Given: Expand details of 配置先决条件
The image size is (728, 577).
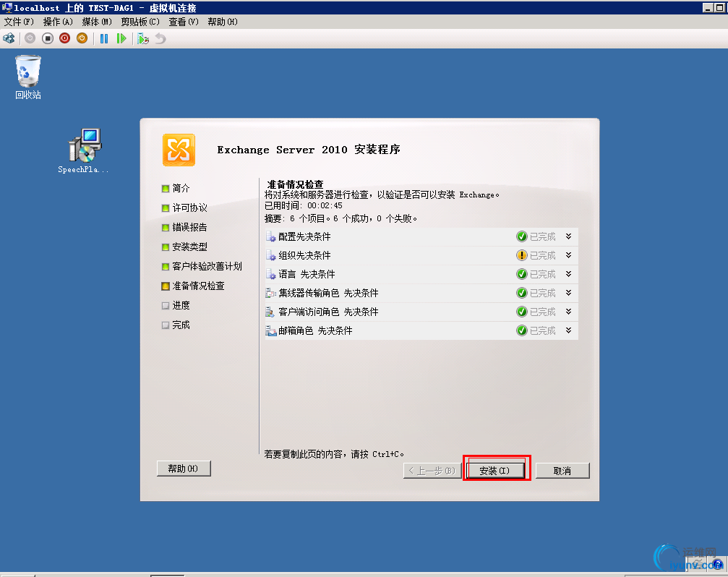Looking at the screenshot, I should click(569, 236).
